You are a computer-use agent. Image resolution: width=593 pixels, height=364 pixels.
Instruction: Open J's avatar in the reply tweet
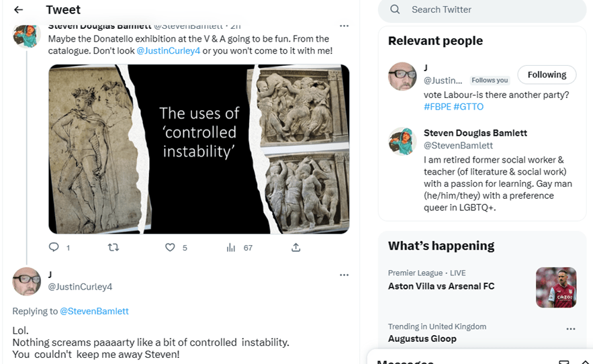click(x=27, y=281)
